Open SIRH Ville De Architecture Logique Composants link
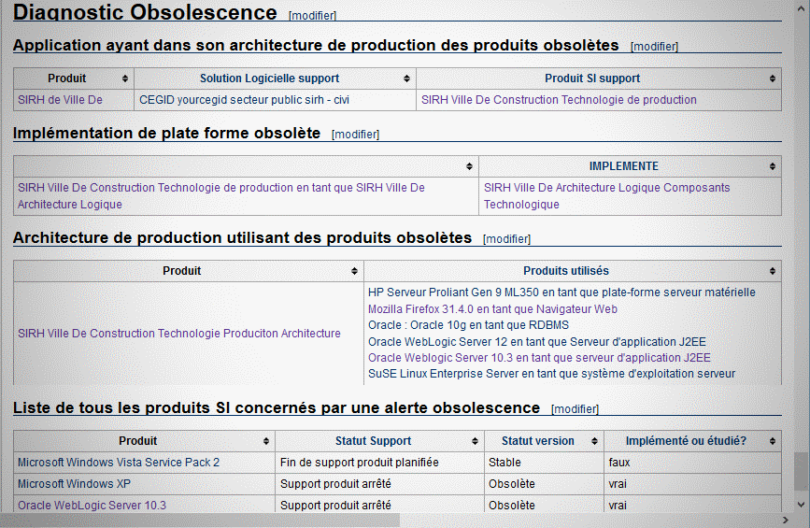Viewport: 810px width, 528px height. (606, 196)
